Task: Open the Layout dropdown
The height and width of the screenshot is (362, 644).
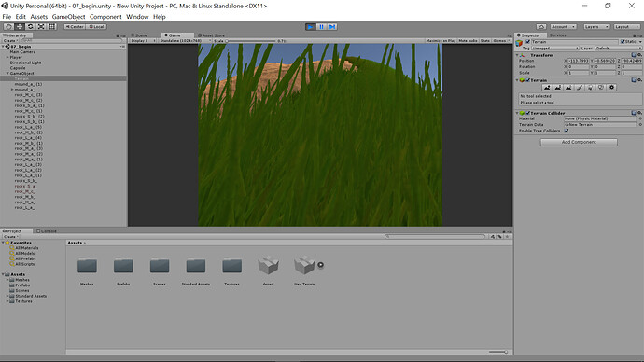Action: (x=627, y=27)
